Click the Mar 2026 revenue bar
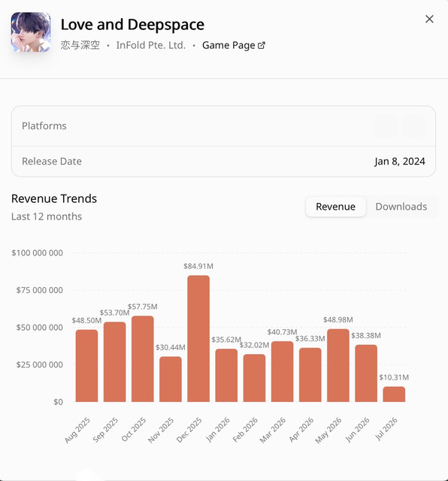This screenshot has width=448, height=481. 283,371
